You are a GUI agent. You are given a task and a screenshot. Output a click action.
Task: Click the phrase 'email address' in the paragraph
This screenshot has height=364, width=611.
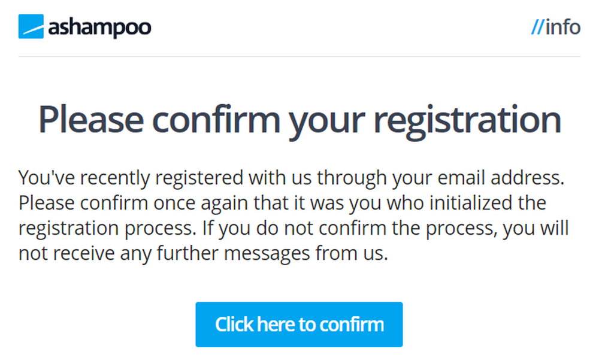[x=501, y=177]
